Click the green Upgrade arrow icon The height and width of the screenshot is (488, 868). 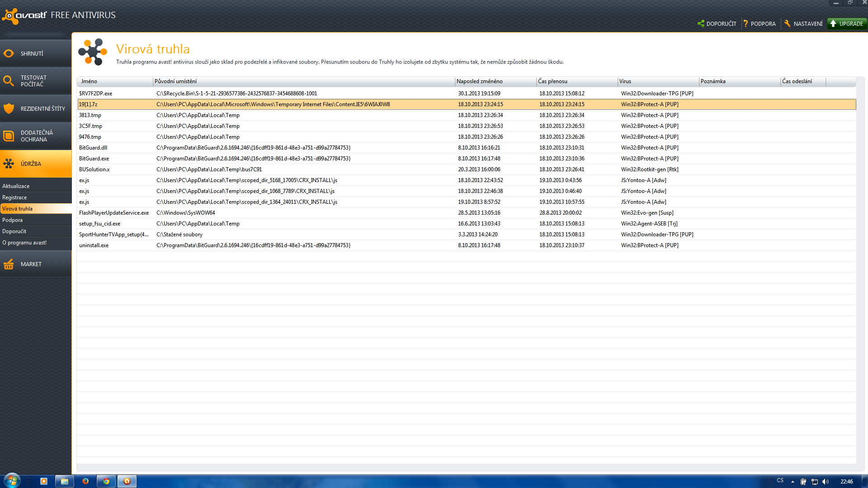tap(833, 23)
